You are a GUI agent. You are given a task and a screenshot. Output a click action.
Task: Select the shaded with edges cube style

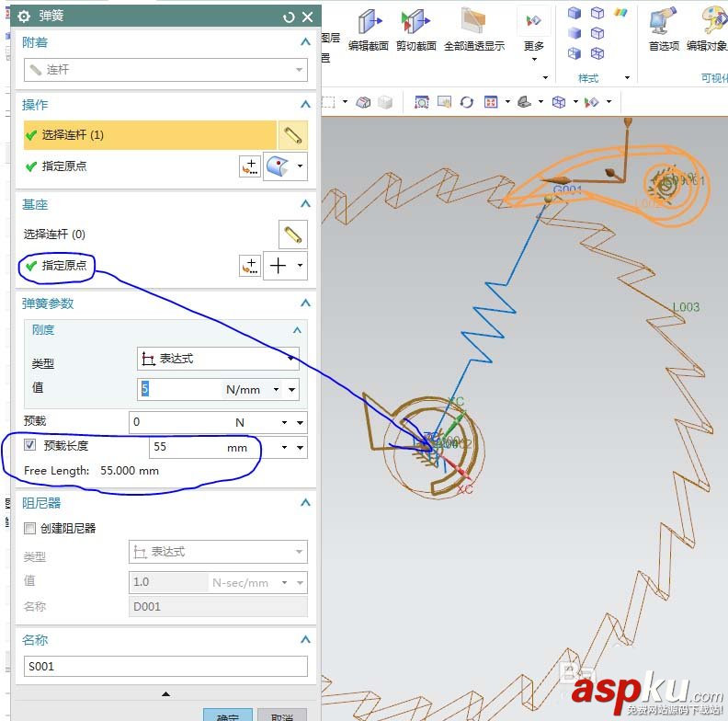pyautogui.click(x=574, y=13)
